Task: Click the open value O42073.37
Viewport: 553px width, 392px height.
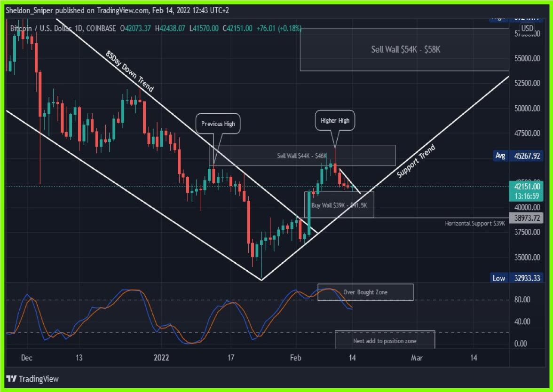Action: (135, 28)
